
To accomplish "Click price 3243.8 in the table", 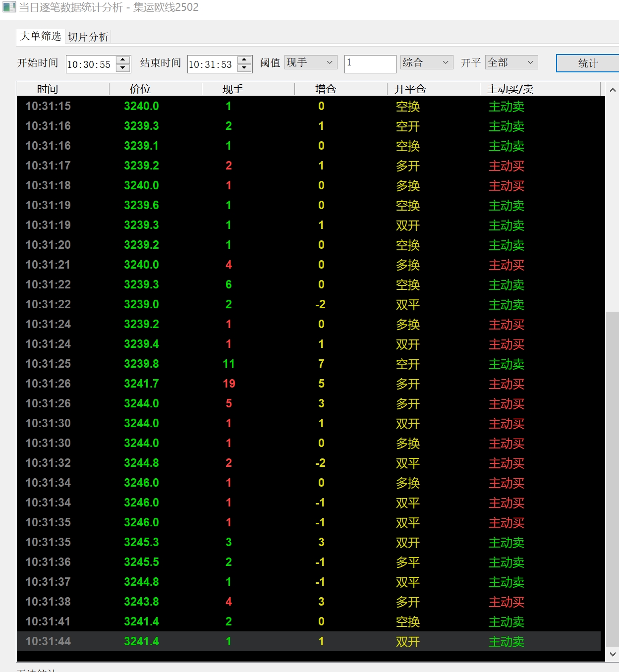I will point(141,602).
